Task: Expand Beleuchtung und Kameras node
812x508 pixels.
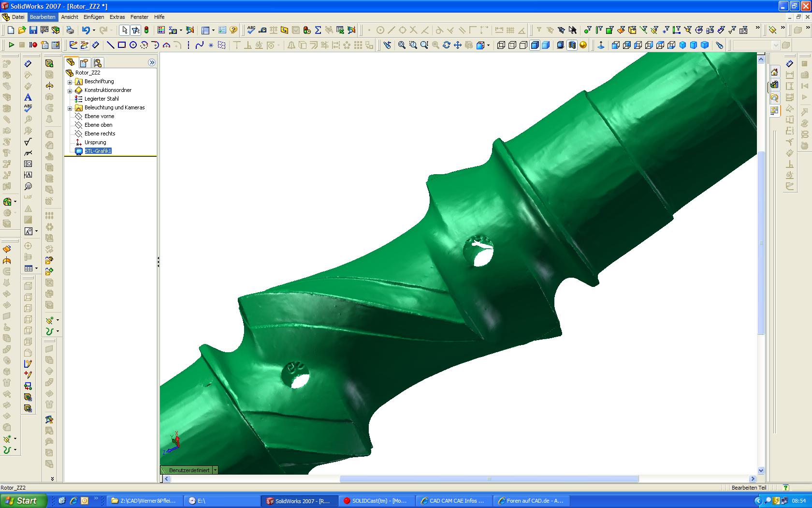Action: (70, 108)
